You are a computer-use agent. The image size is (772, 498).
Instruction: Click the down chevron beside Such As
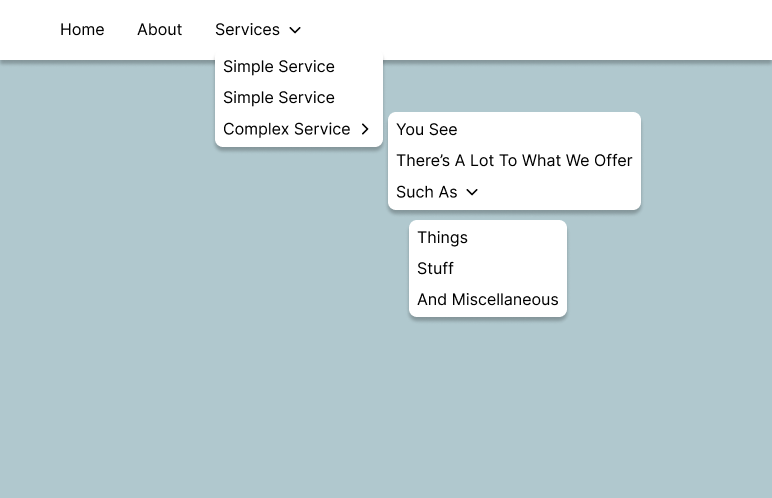click(x=472, y=192)
